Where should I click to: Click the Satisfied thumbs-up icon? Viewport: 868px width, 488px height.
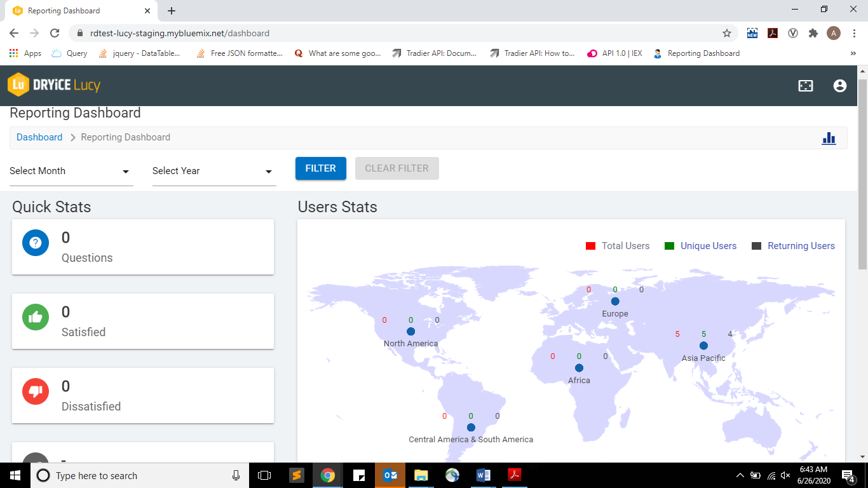pos(36,317)
